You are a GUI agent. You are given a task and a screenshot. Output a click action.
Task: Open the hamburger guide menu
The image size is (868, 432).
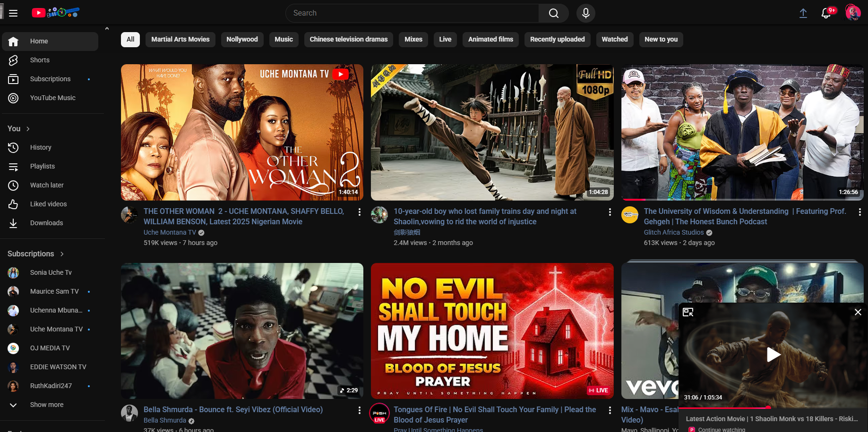tap(13, 13)
